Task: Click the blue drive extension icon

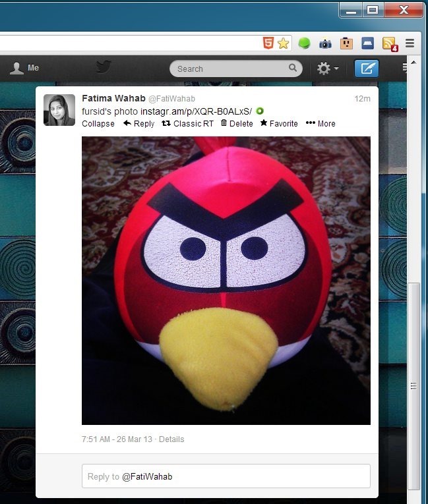Action: pos(367,43)
